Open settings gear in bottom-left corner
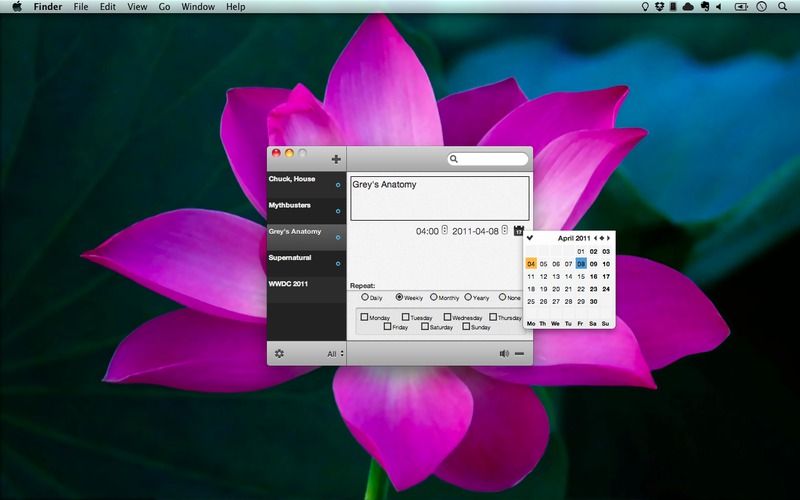The height and width of the screenshot is (500, 800). pyautogui.click(x=279, y=353)
